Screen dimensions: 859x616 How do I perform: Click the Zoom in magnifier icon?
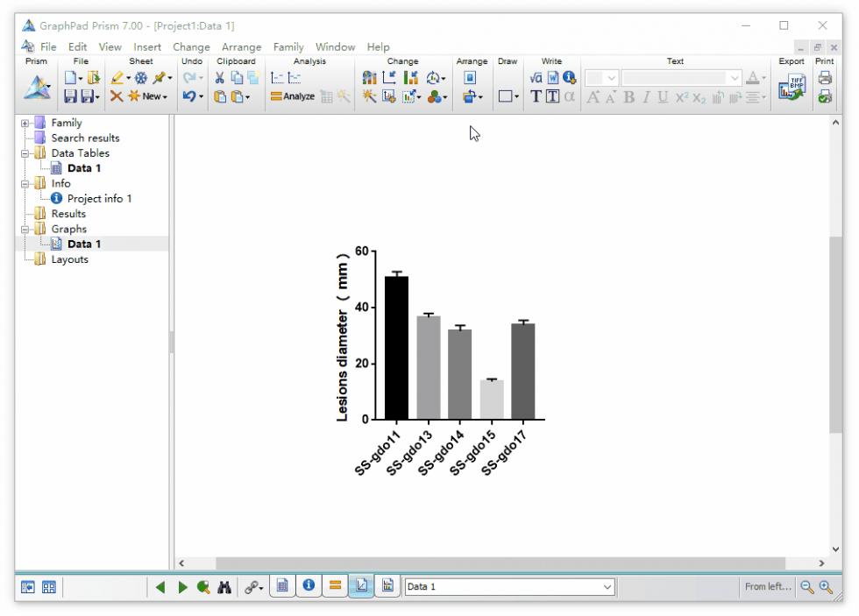[x=826, y=587]
